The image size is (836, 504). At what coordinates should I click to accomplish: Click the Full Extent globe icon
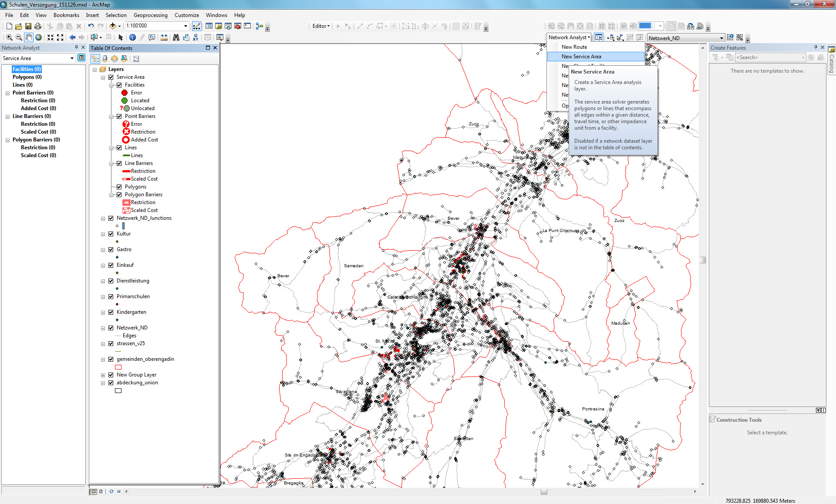(x=39, y=37)
